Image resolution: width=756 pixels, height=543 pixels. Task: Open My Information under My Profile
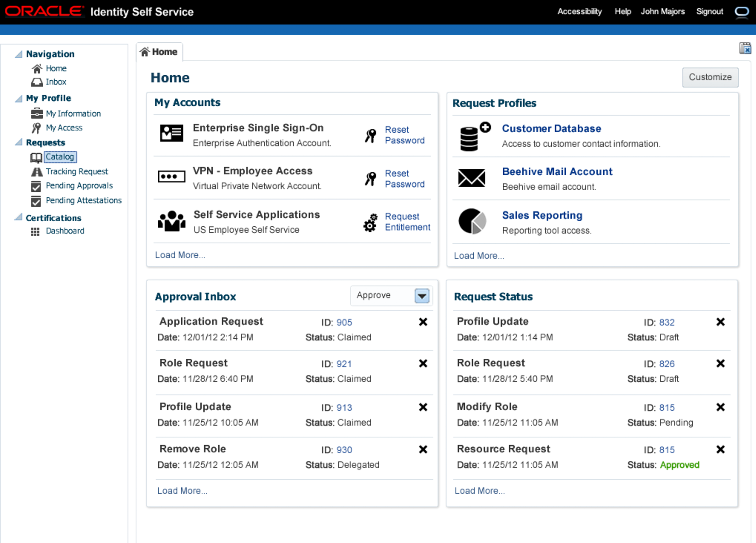(73, 113)
